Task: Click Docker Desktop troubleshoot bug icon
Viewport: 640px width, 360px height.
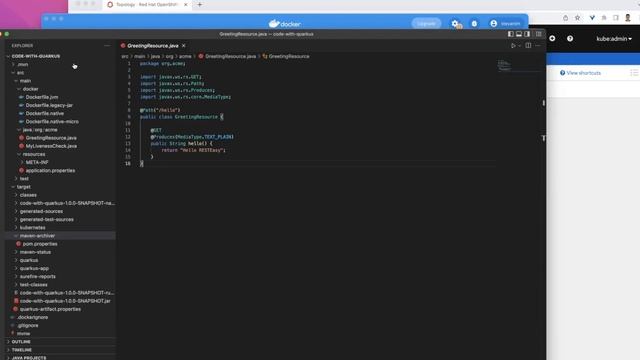Action: tap(474, 24)
